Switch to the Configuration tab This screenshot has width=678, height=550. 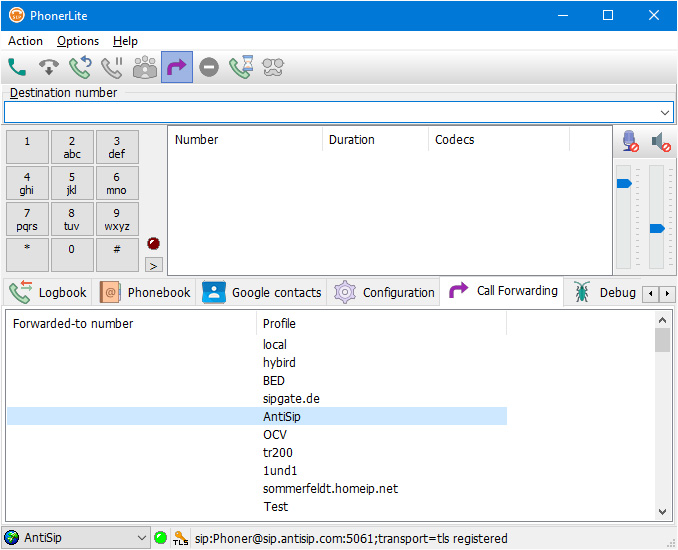pyautogui.click(x=384, y=292)
